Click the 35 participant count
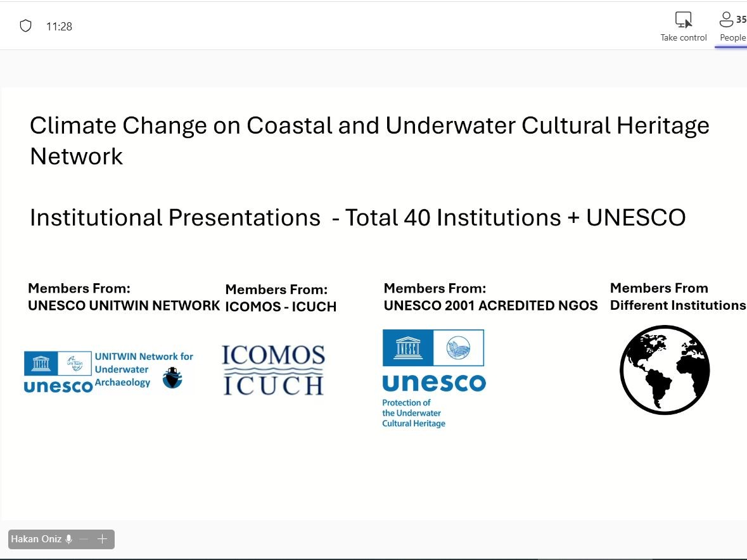Viewport: 747px width, 560px height. click(x=741, y=20)
